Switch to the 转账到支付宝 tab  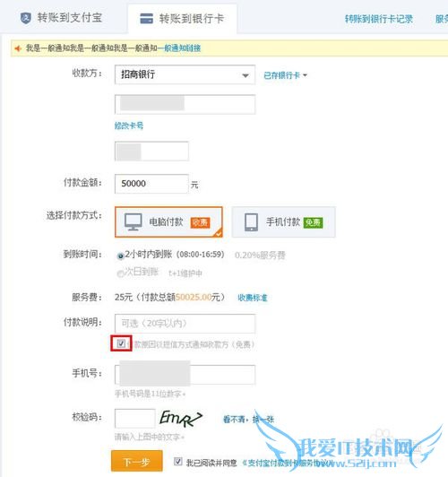pyautogui.click(x=62, y=18)
